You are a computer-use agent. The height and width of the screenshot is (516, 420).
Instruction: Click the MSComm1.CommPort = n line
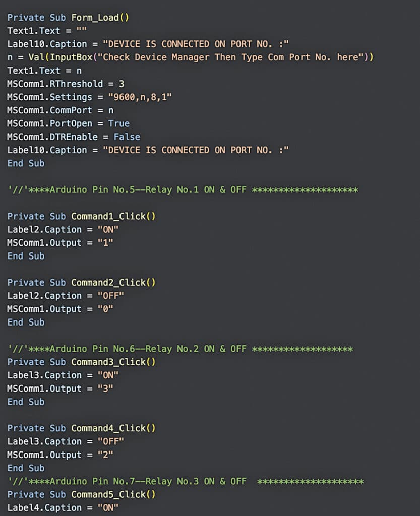pos(60,110)
